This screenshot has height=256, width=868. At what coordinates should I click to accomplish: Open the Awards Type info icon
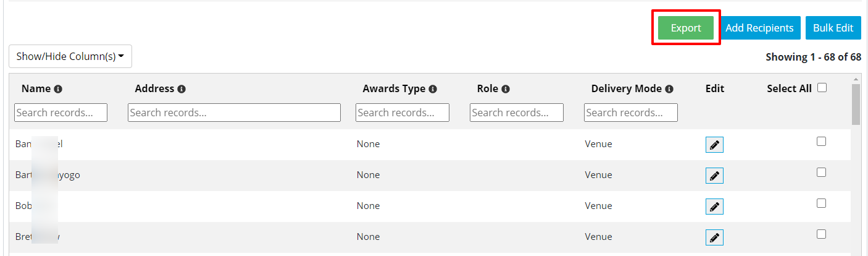pos(433,89)
